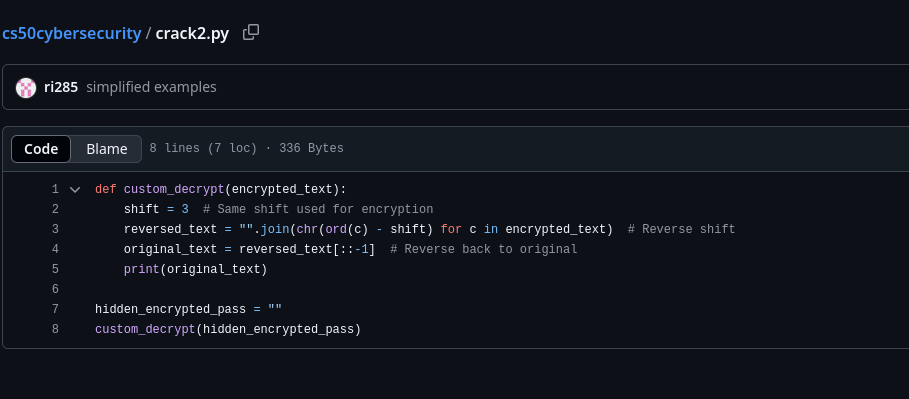Select line number 6
Viewport: 909px width, 399px height.
tap(55, 289)
